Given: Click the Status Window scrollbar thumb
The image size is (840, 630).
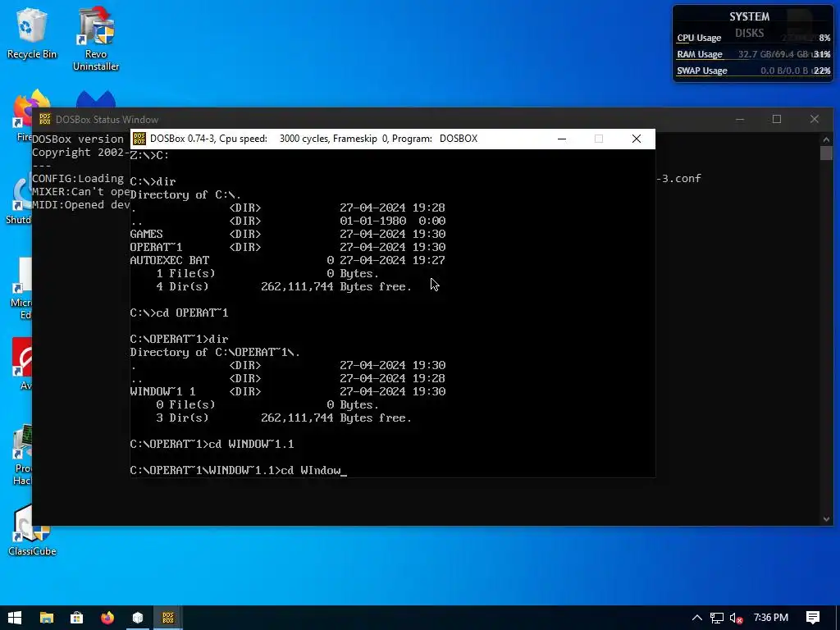Looking at the screenshot, I should pyautogui.click(x=826, y=153).
